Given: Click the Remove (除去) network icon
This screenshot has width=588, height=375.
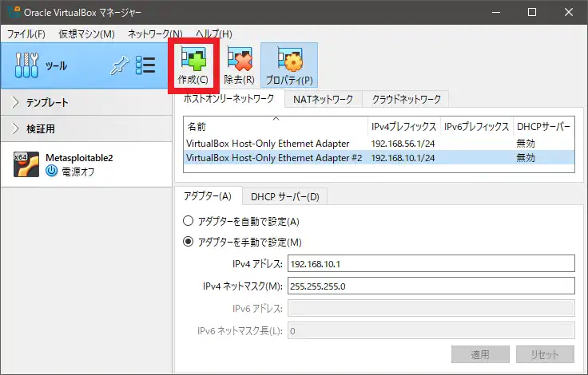Looking at the screenshot, I should [239, 60].
